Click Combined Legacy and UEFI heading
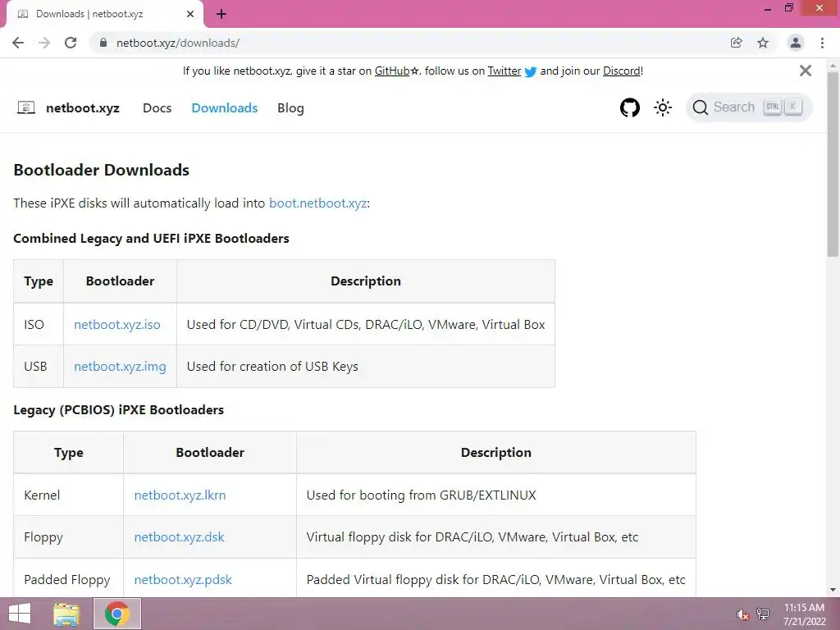Screen dimensions: 840x630 click(151, 239)
